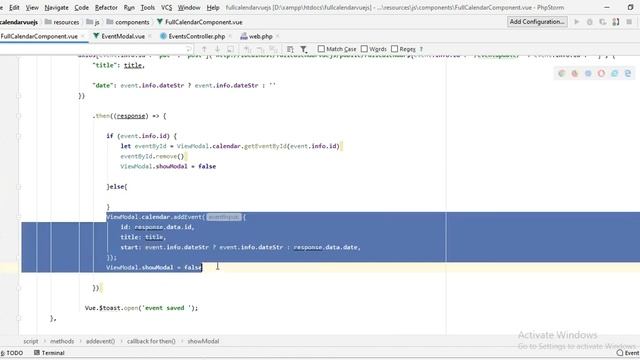Screen dimensions: 640x360
Task: Open the Navigate menu
Action: coord(56,7)
